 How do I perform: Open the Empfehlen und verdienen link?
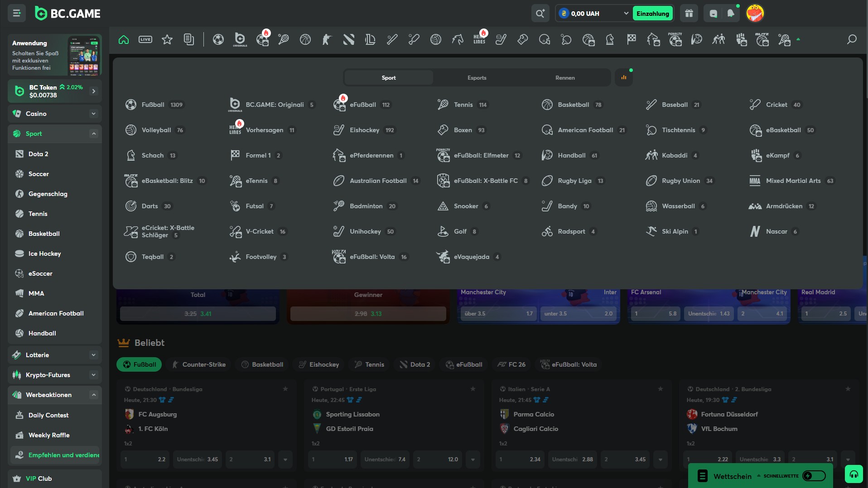click(x=63, y=455)
